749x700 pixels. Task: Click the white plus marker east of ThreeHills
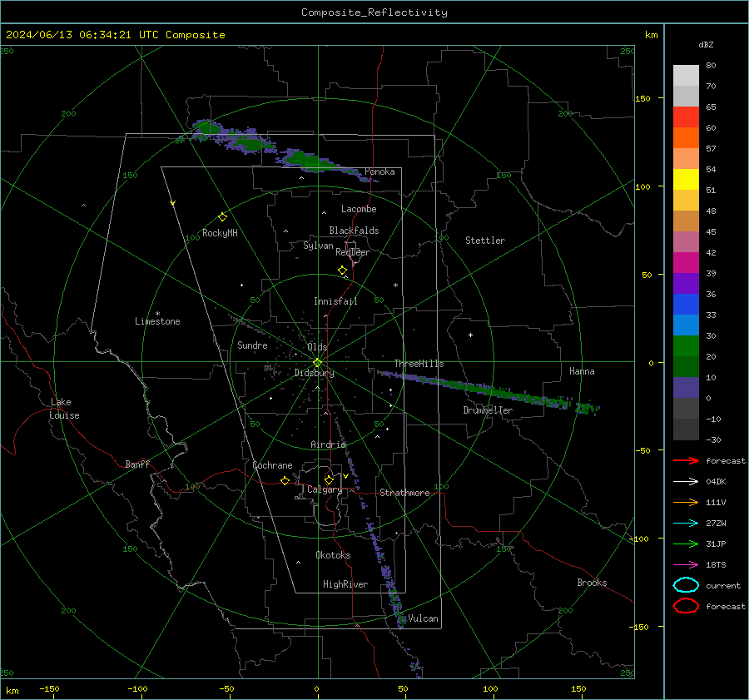coord(470,335)
